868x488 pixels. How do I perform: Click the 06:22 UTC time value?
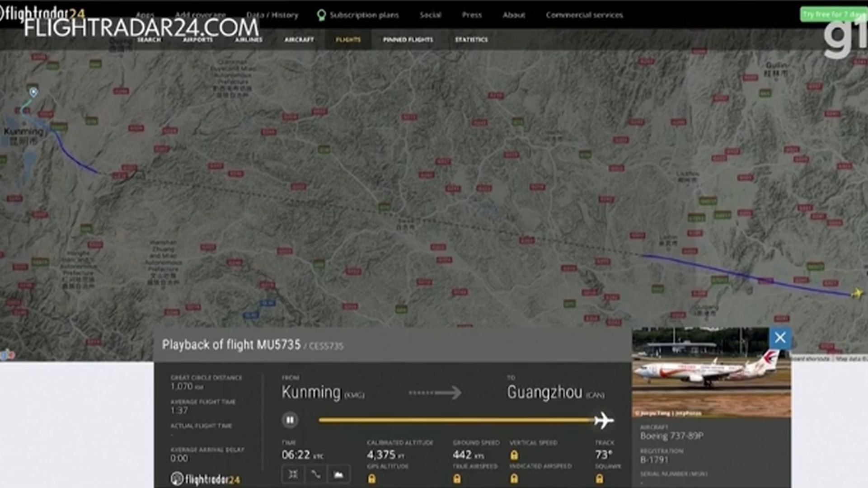(302, 455)
